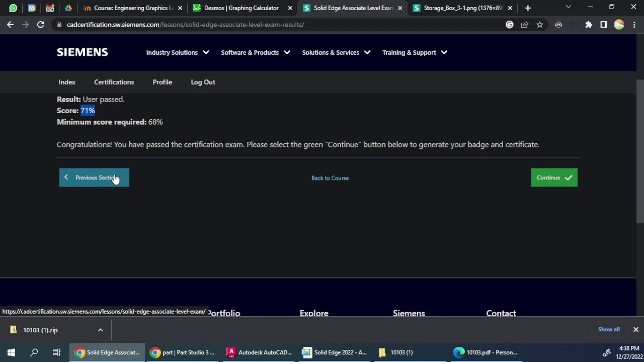Open the Windows Start menu
The height and width of the screenshot is (362, 644).
11,352
